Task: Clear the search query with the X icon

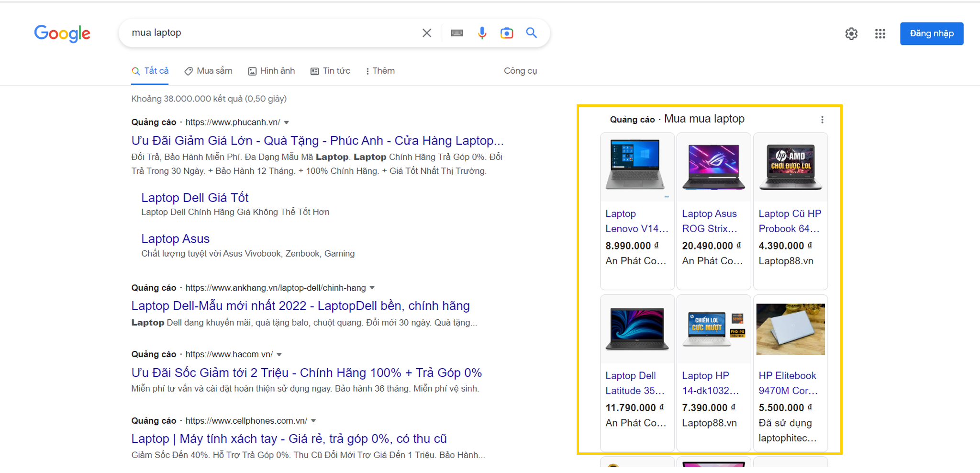Action: 426,33
